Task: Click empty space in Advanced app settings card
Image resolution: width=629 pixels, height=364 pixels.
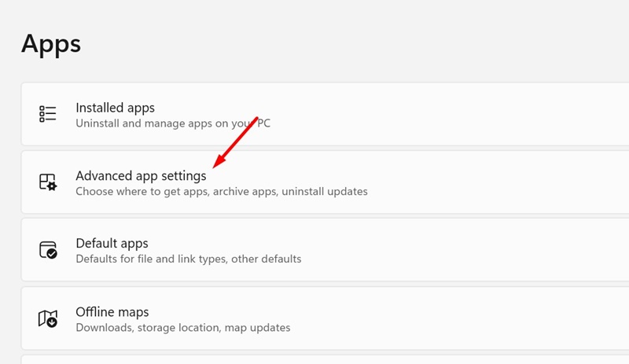Action: tap(487, 182)
